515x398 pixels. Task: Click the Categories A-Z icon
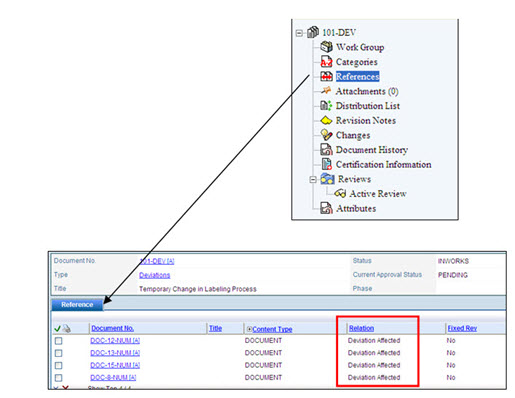pyautogui.click(x=326, y=61)
